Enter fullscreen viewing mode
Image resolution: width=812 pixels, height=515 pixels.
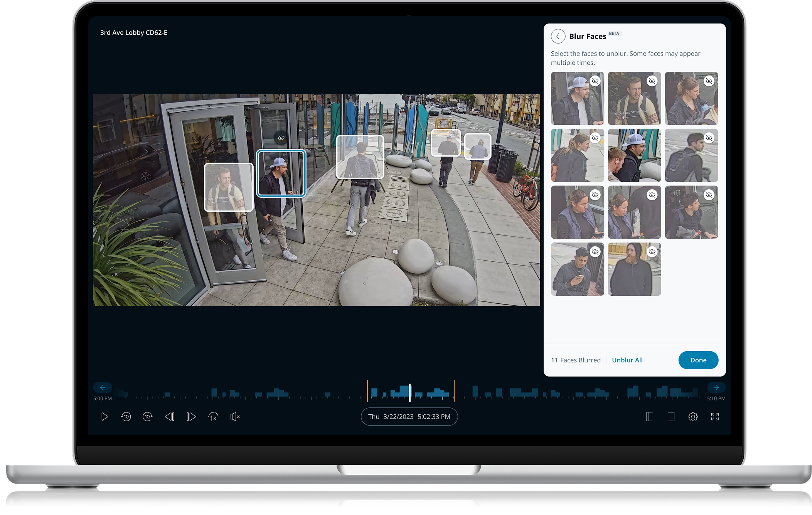pyautogui.click(x=715, y=417)
